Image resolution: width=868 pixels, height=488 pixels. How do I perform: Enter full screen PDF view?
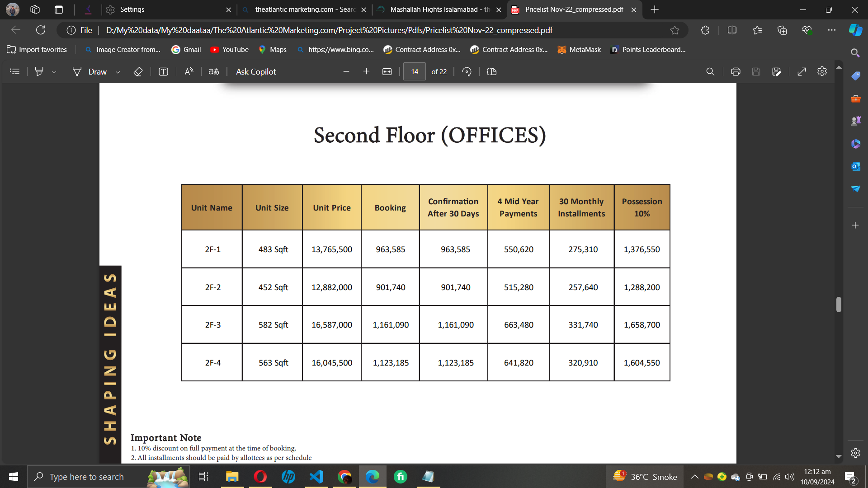(802, 71)
